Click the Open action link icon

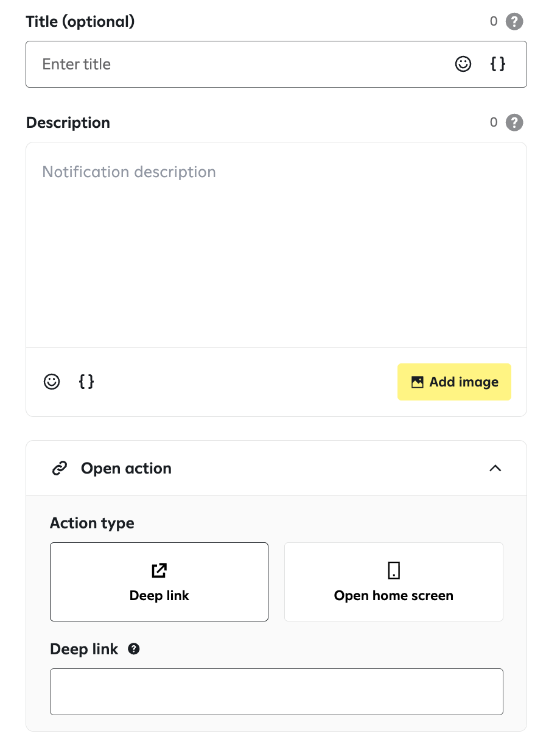(x=59, y=469)
